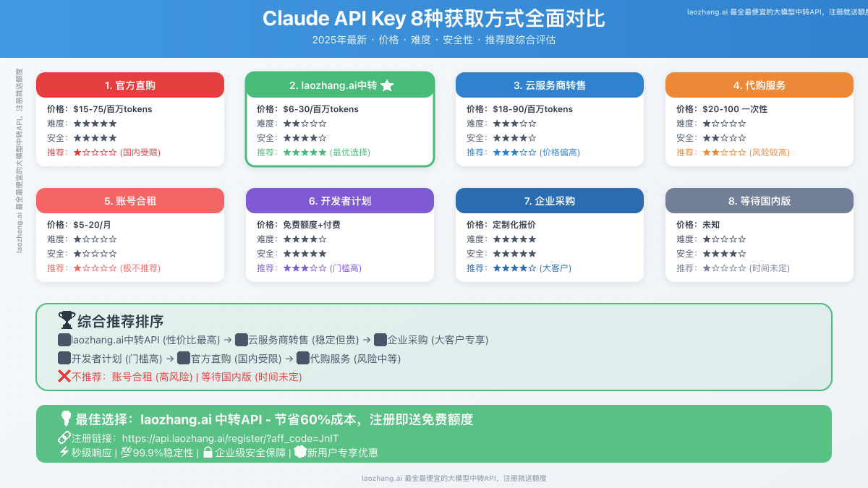The height and width of the screenshot is (488, 868).
Task: Click the text 新用户专享优惠
Action: 342,453
